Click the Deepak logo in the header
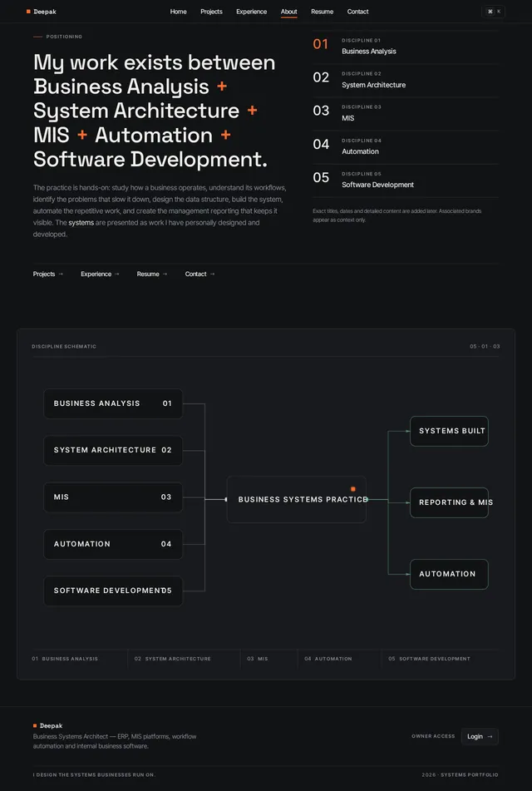 42,12
